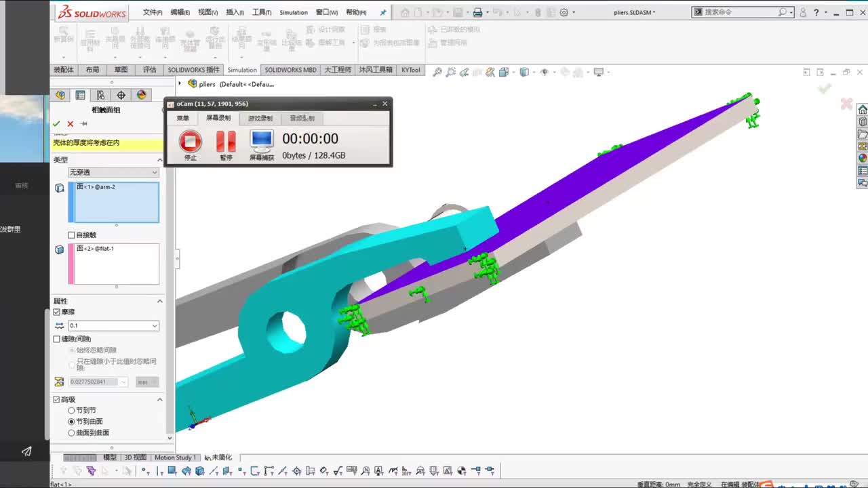Click the pushpin icon in PropertyManager
The width and height of the screenshot is (868, 488).
pos(83,124)
